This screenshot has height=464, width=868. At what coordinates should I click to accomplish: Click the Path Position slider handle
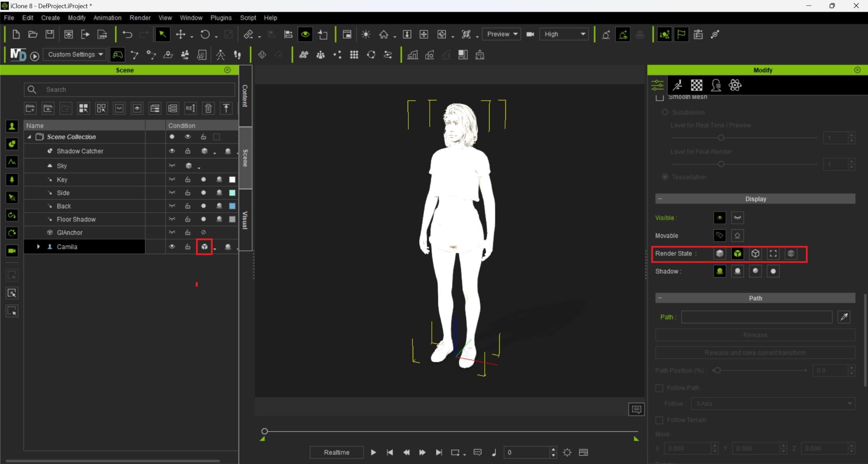pos(717,371)
